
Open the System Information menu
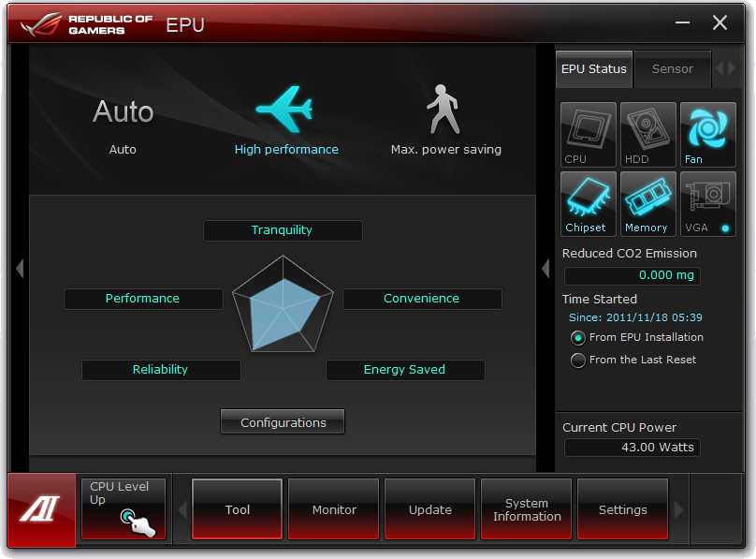point(527,508)
